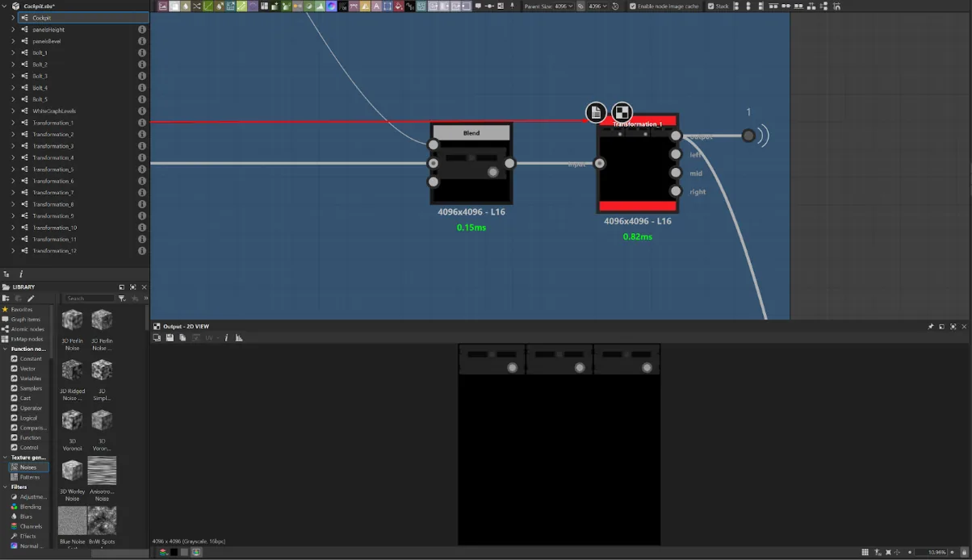Viewport: 972px width, 560px height.
Task: Select Bolt_5 in Explorer tree
Action: click(x=40, y=99)
